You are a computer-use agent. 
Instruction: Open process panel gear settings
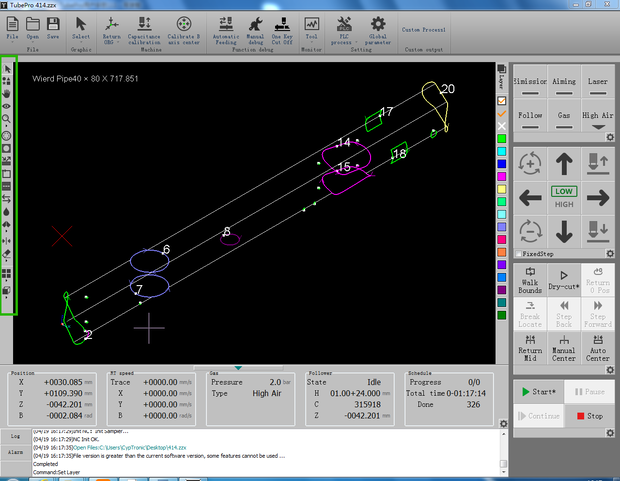point(610,369)
